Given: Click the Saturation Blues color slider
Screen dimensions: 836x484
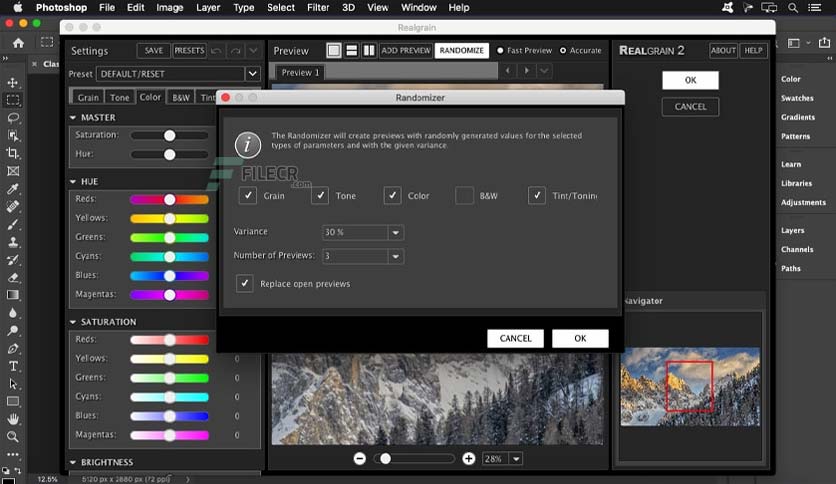Looking at the screenshot, I should coord(170,416).
